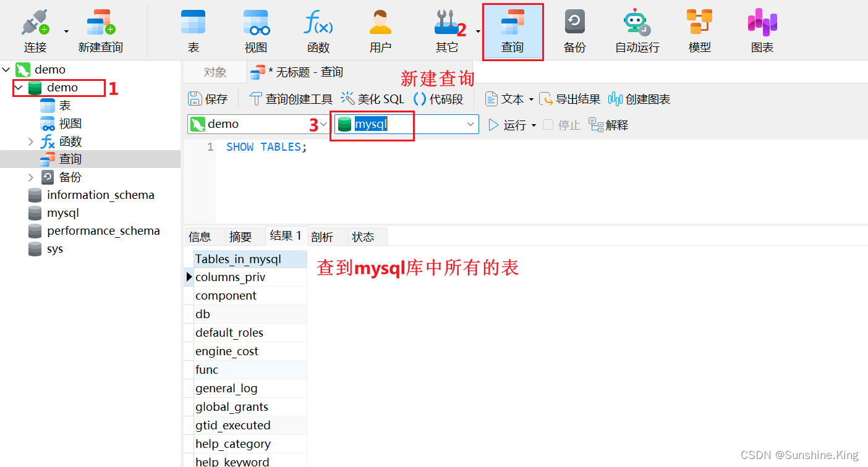
Task: Select the columns_priv result row
Action: click(x=250, y=277)
